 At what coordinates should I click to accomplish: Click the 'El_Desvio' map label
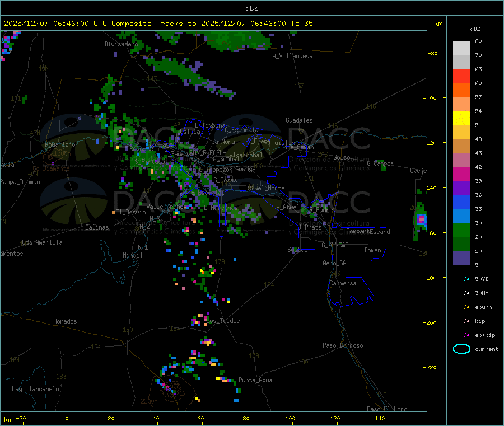130,212
